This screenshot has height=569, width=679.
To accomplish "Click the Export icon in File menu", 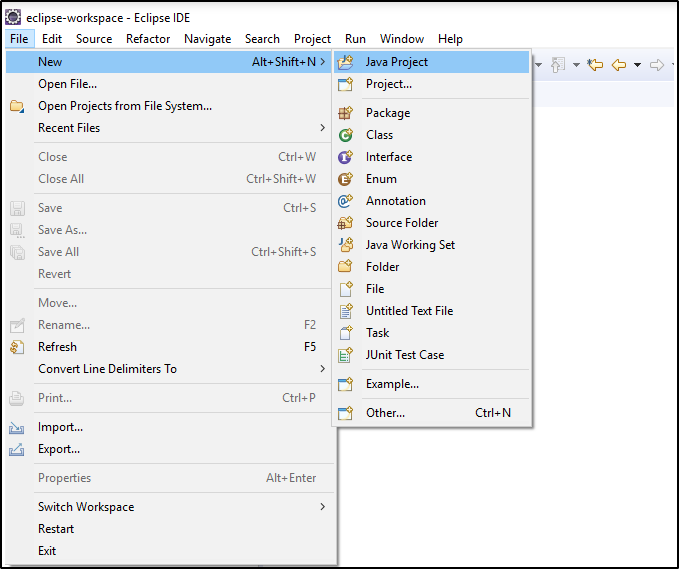I will (x=17, y=450).
